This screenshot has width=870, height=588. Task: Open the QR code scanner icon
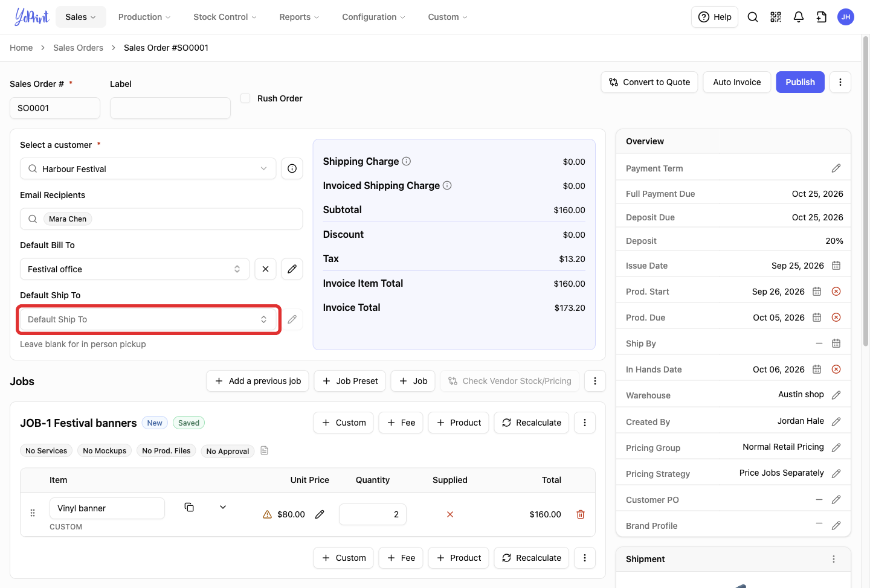(x=776, y=17)
